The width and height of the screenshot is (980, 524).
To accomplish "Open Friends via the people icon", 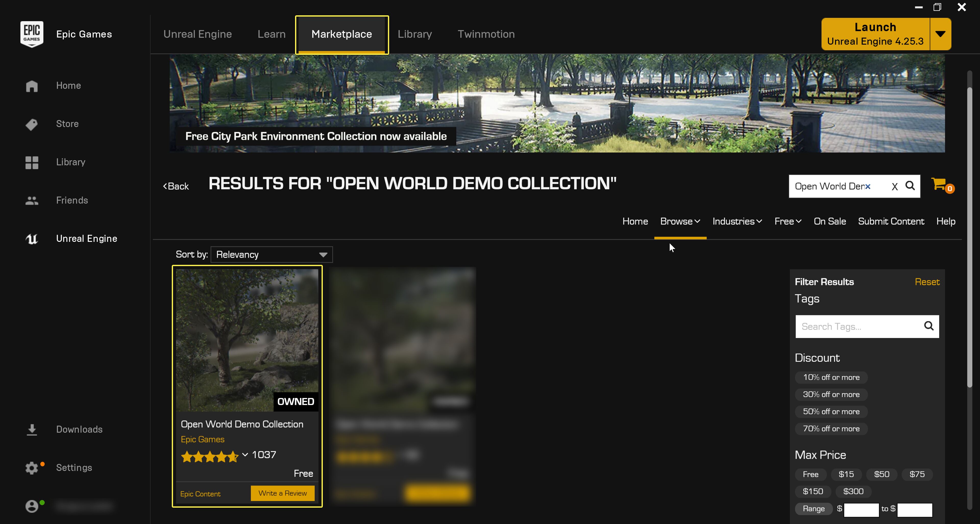I will [32, 201].
